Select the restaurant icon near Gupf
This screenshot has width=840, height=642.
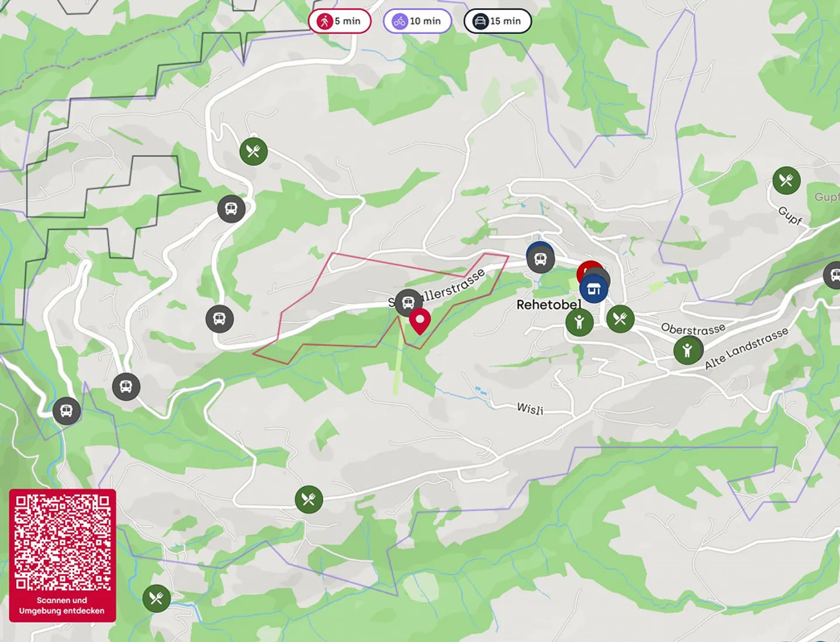(x=786, y=180)
